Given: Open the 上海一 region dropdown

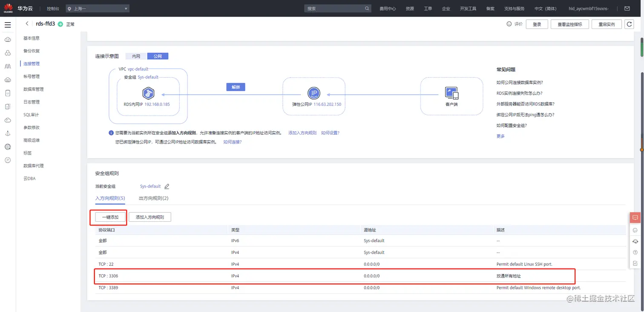Looking at the screenshot, I should pos(98,9).
